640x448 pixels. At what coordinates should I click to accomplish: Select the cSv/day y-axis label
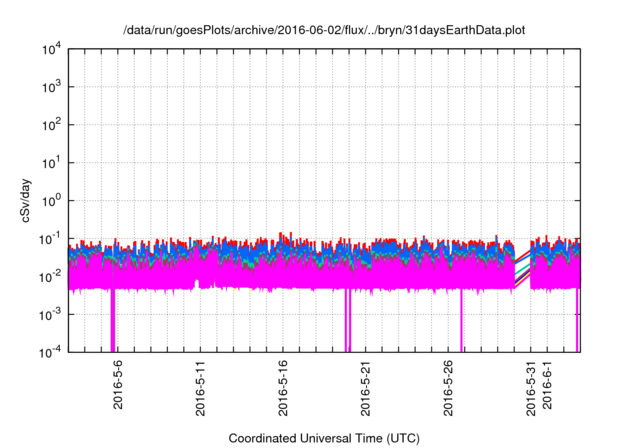click(x=26, y=200)
